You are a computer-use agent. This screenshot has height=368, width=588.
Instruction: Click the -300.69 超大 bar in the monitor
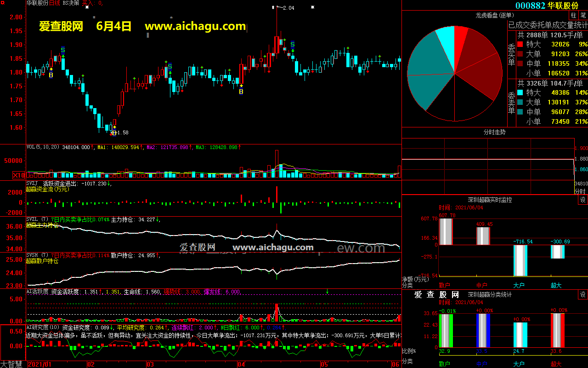(558, 252)
